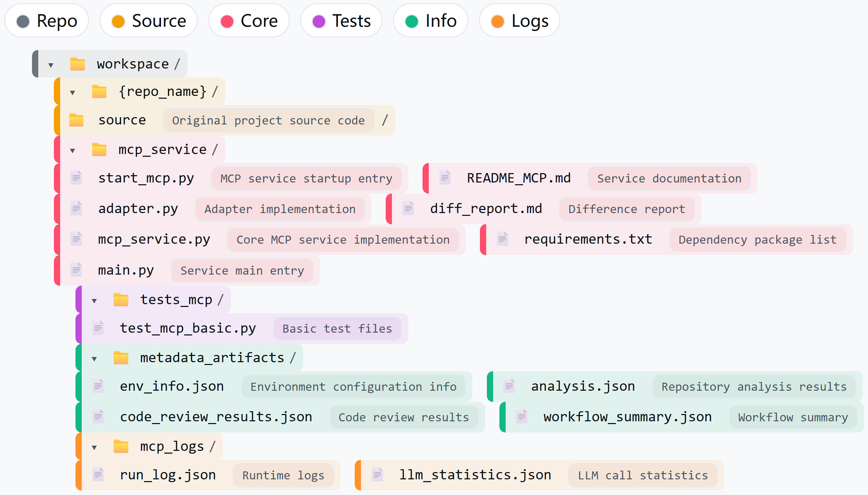Click the "Basic test files" description tag
Image resolution: width=868 pixels, height=495 pixels.
(x=337, y=328)
